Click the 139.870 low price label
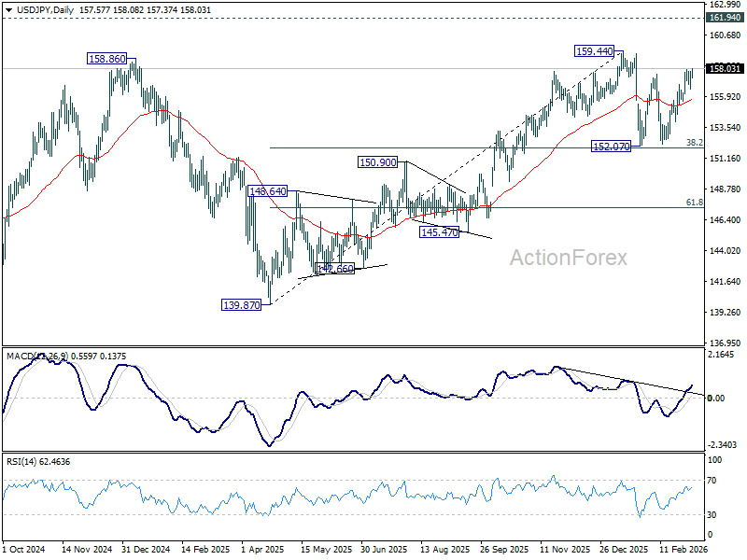 click(x=242, y=305)
